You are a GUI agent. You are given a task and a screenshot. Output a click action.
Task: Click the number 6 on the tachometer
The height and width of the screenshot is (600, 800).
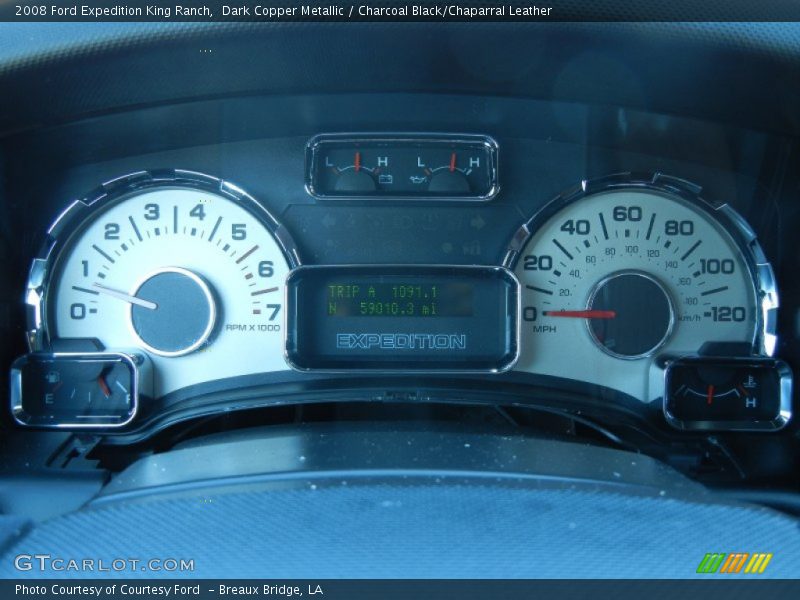click(266, 268)
